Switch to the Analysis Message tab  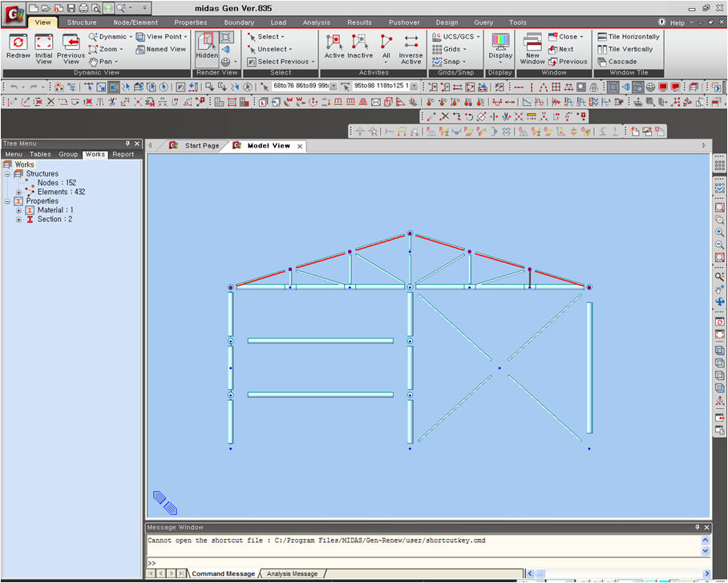point(292,573)
